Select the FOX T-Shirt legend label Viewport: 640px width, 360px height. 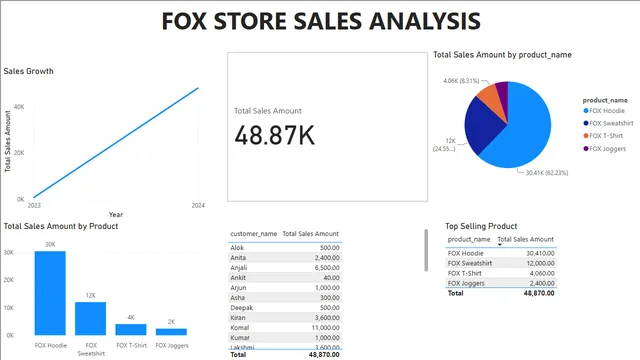tap(606, 136)
